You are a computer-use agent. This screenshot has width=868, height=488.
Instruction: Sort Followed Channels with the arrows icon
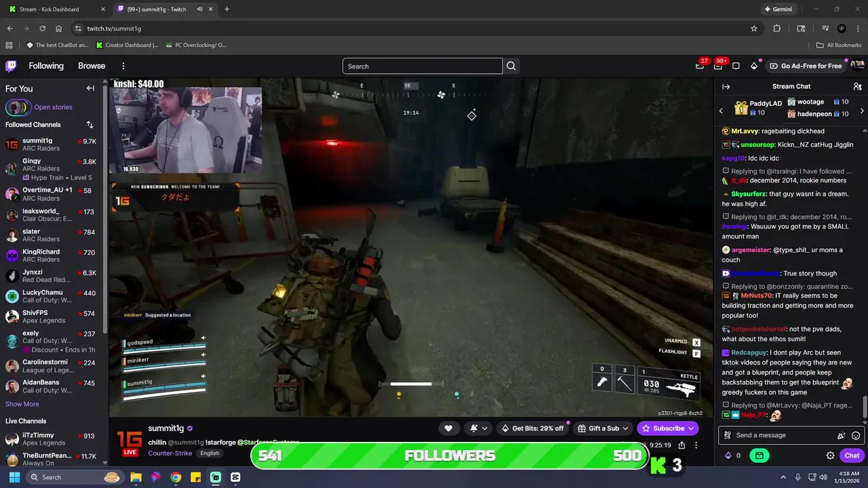(x=90, y=125)
